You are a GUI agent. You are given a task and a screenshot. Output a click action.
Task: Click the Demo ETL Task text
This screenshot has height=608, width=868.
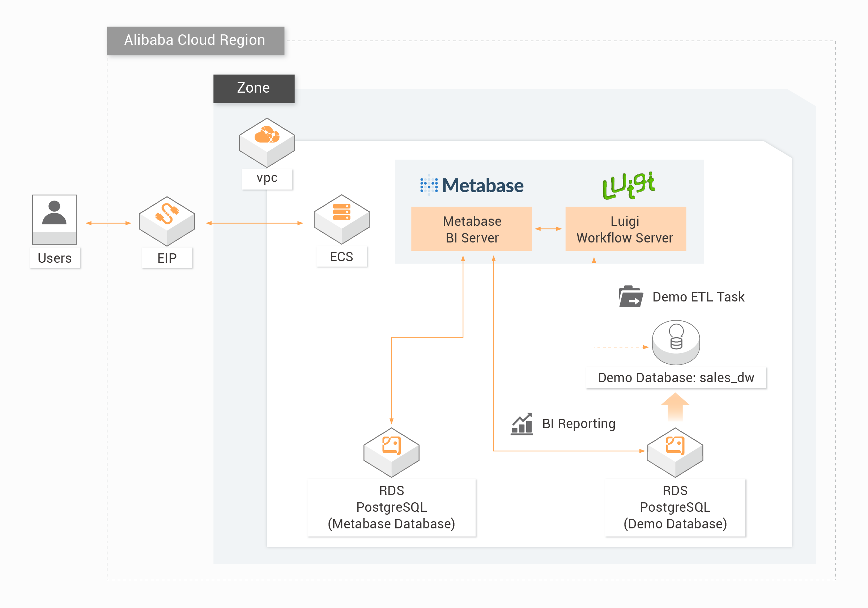click(698, 297)
